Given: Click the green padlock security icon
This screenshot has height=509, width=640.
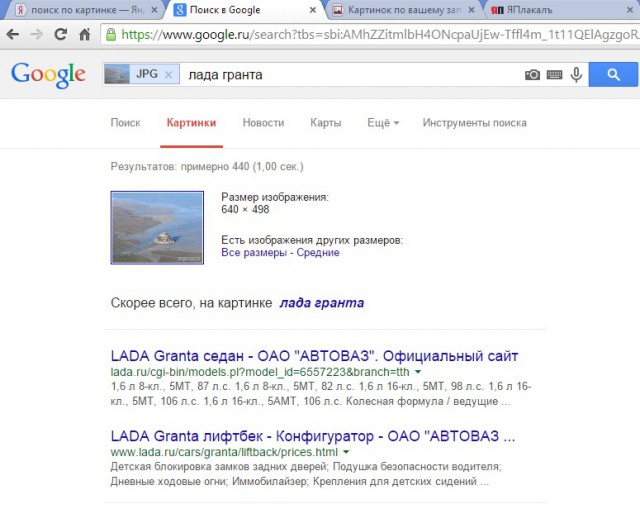Looking at the screenshot, I should coord(111,34).
